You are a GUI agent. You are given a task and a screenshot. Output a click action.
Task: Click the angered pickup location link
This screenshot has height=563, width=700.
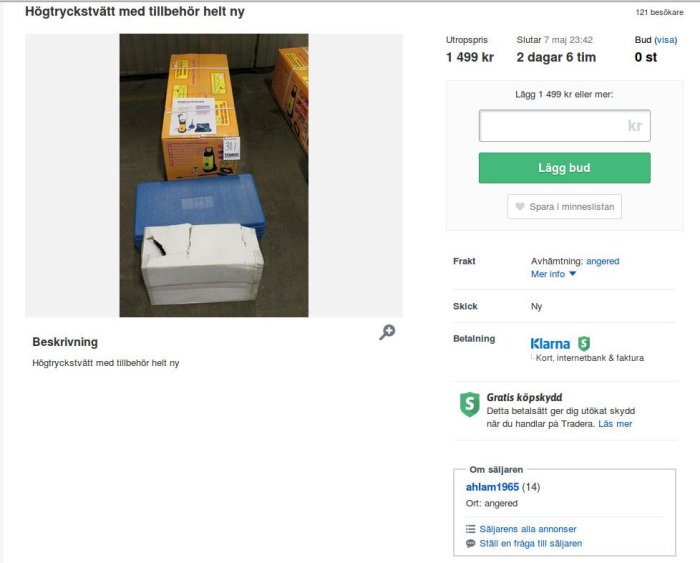coord(602,261)
